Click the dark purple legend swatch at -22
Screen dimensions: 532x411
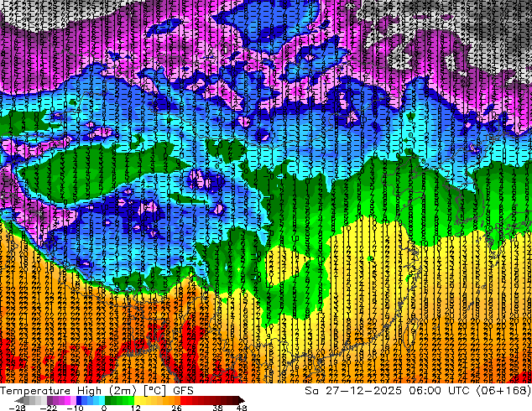tap(50, 400)
